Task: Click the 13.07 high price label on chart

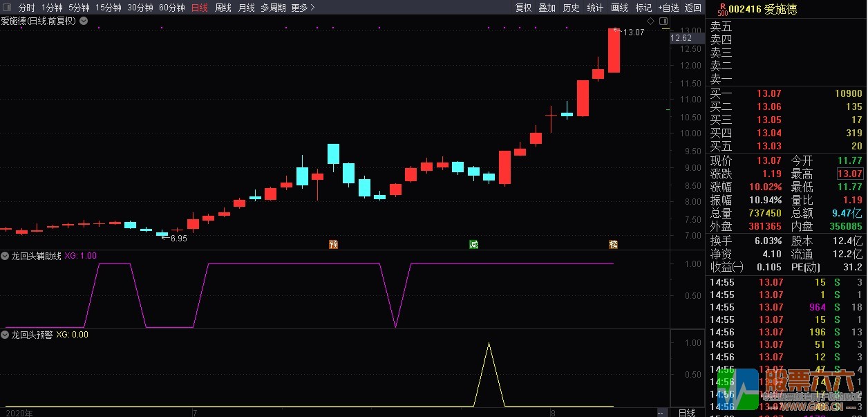Action: tap(633, 32)
